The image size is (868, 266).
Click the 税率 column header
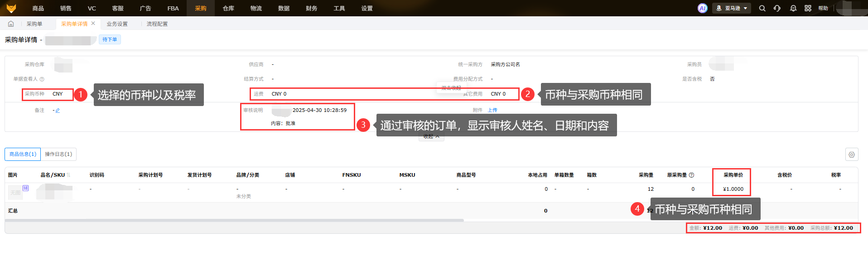(x=836, y=175)
